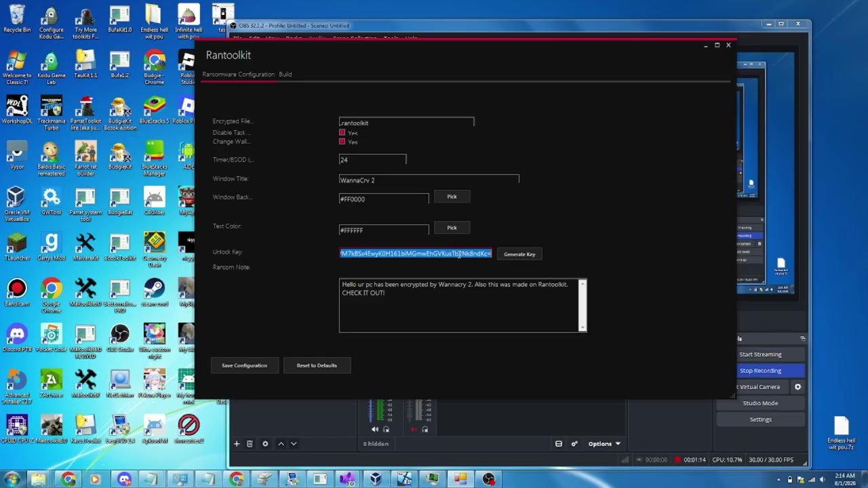Click Reset to Defaults button
Viewport: 868px width, 488px height.
click(317, 365)
